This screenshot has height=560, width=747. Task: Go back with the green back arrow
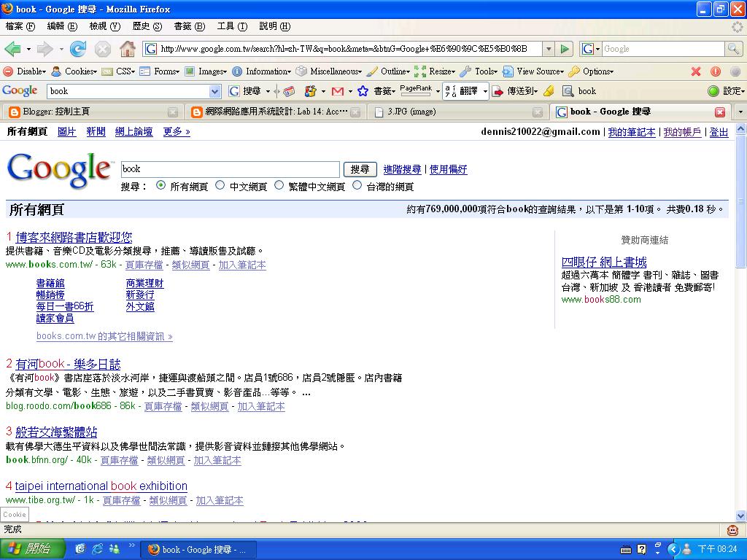coord(12,49)
